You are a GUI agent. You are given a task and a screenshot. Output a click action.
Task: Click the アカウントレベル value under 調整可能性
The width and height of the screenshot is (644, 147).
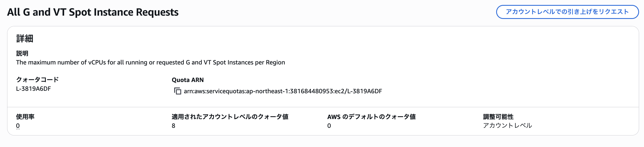click(x=507, y=126)
